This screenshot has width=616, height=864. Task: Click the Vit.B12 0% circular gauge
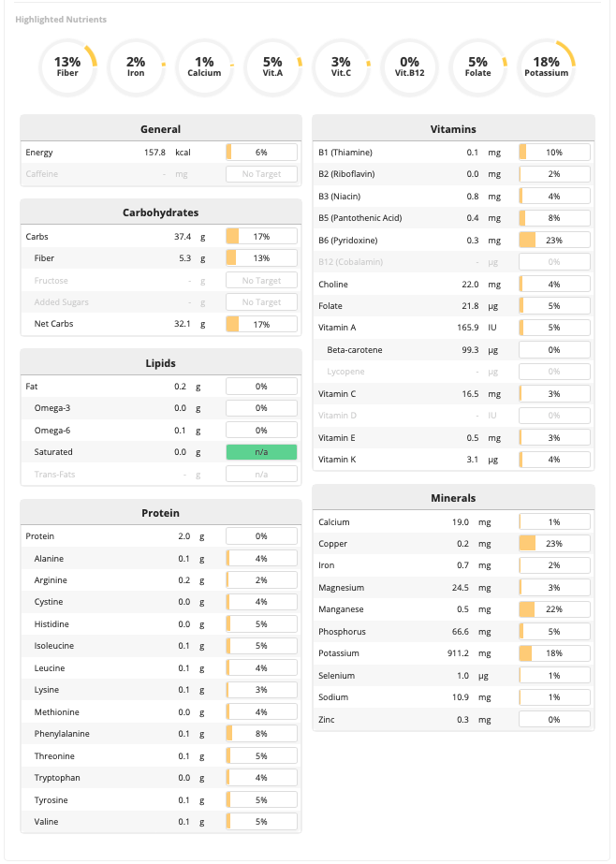click(409, 66)
